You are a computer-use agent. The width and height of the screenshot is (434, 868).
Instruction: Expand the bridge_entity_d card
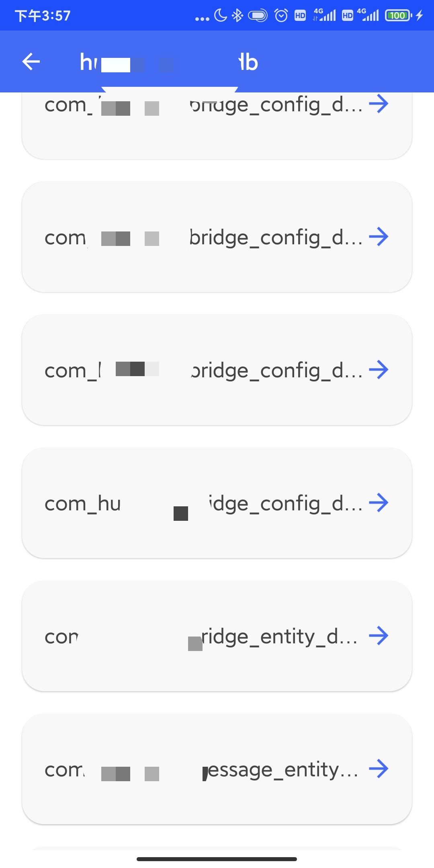217,635
